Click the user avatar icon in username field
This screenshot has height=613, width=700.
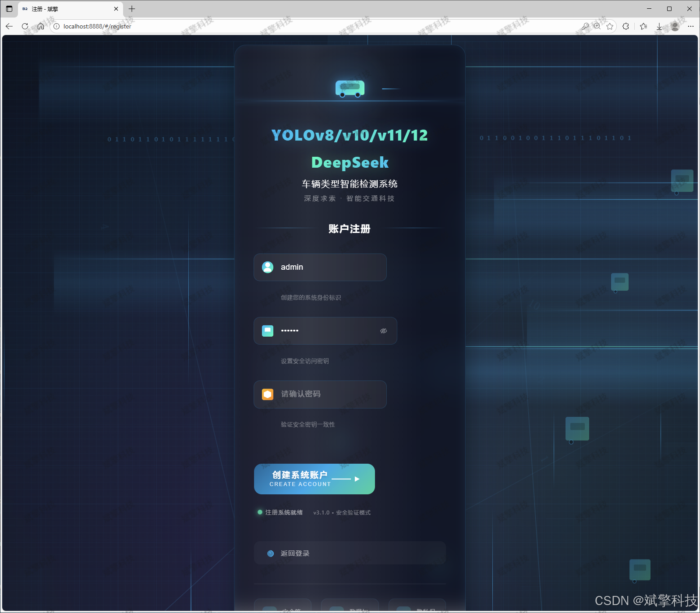click(268, 267)
